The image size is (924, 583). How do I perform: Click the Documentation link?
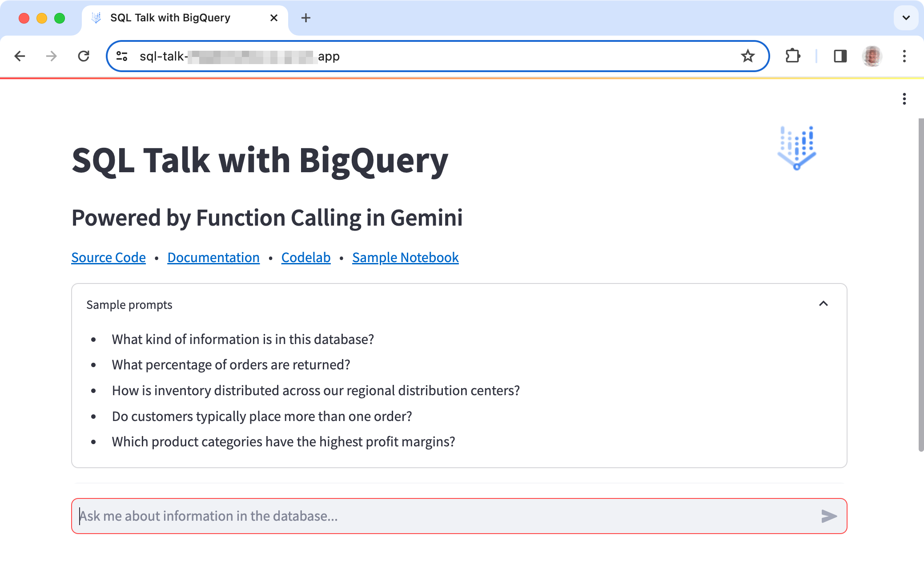coord(213,257)
